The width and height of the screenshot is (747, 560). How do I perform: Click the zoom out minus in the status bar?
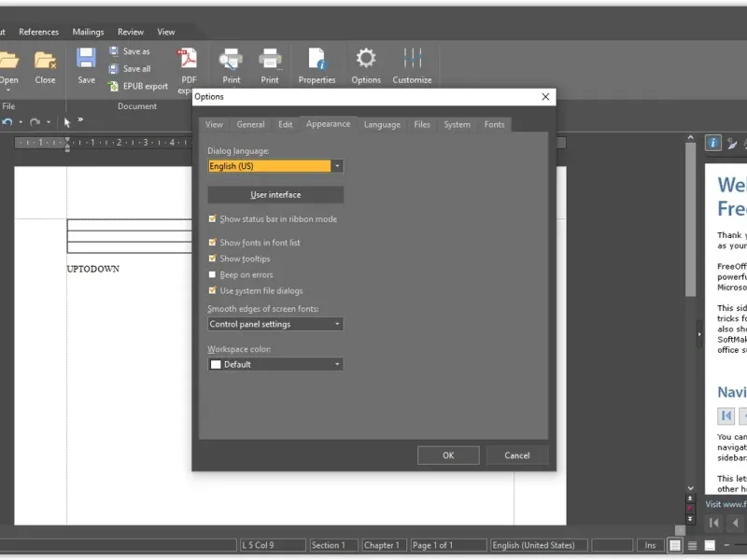pyautogui.click(x=726, y=545)
